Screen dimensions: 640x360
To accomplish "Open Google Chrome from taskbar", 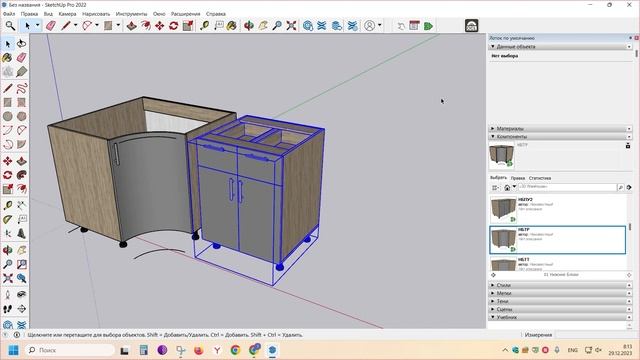I will tap(235, 350).
